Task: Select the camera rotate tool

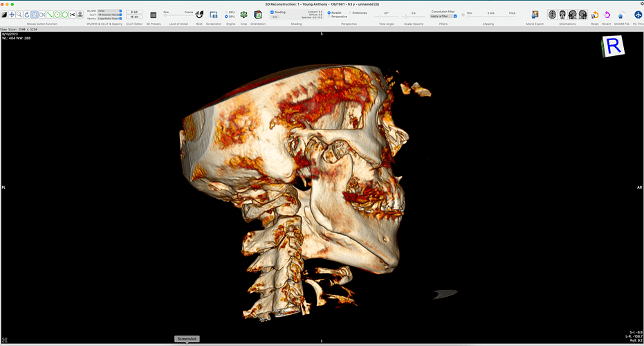Action: [42, 15]
